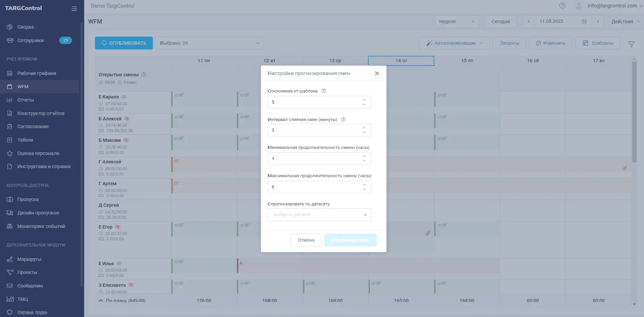Click Минимальная продолжительность смены input
This screenshot has height=317, width=644.
click(x=319, y=158)
